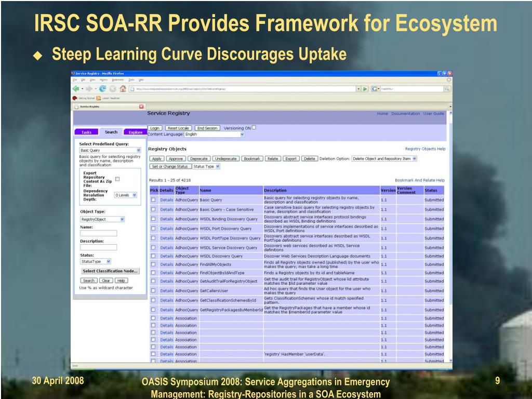Image resolution: width=532 pixels, height=399 pixels.
Task: Open the Content Language dropdown
Action: pos(215,135)
